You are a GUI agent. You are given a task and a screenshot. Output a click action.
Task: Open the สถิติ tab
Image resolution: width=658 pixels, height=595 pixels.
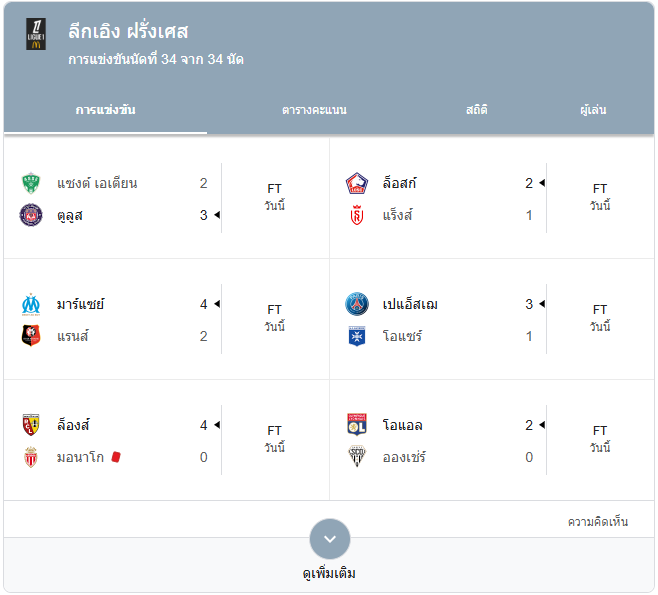pos(477,110)
